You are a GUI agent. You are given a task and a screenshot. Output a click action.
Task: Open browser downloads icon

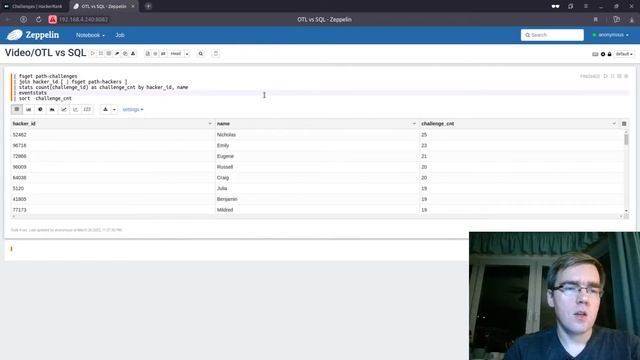coord(631,19)
